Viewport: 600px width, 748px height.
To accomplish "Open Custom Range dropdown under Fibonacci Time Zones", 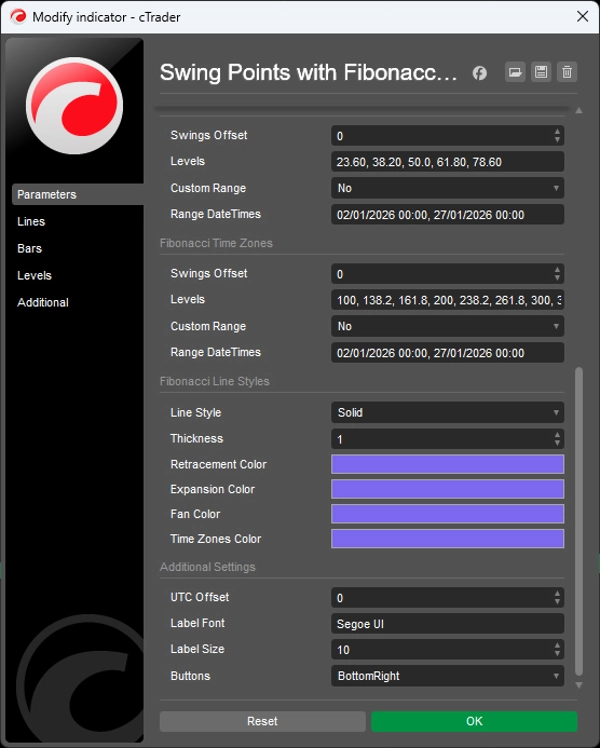I will [447, 327].
